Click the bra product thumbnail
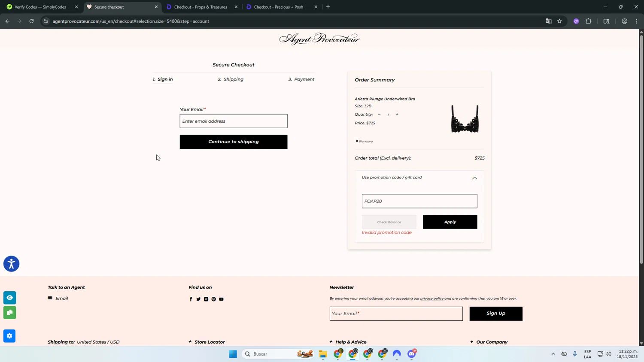This screenshot has height=362, width=644. click(465, 119)
